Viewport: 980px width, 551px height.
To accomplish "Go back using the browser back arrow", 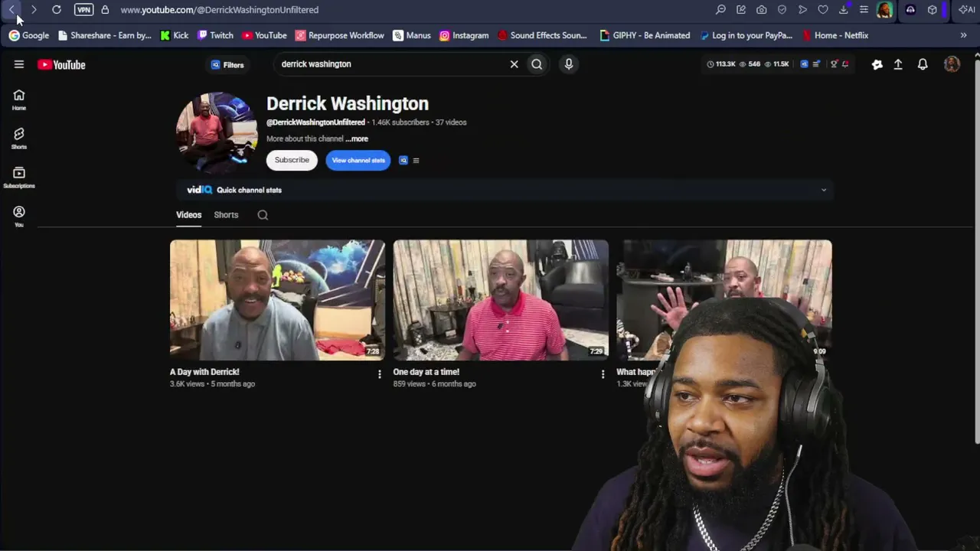I will (x=12, y=10).
